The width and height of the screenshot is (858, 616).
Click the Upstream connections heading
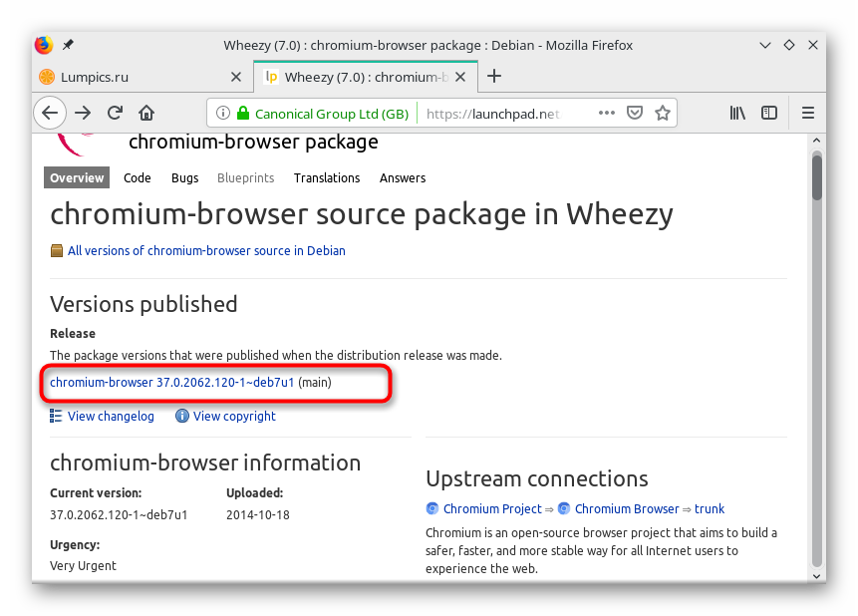pos(537,478)
